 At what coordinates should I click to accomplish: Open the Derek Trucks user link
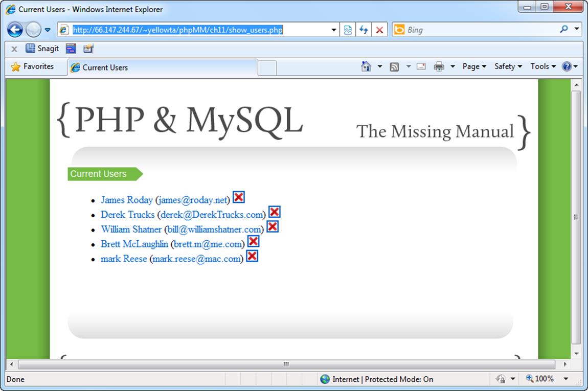[x=127, y=215]
